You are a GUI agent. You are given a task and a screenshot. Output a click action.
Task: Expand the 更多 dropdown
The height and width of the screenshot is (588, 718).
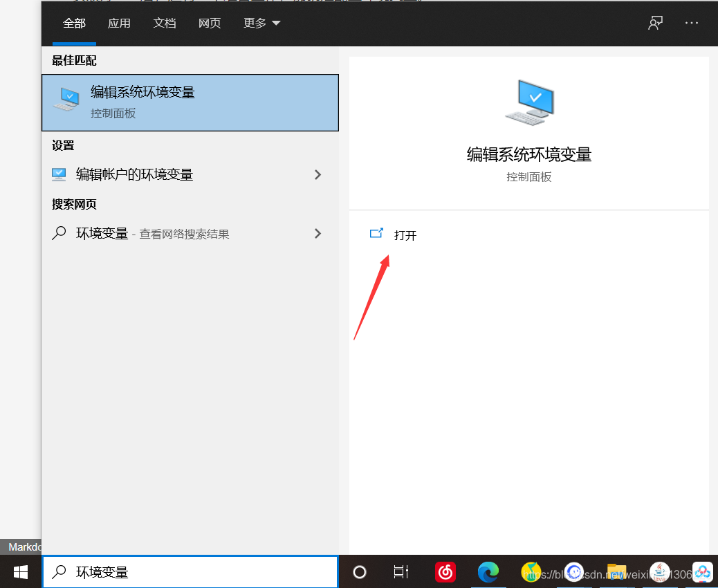pyautogui.click(x=261, y=23)
